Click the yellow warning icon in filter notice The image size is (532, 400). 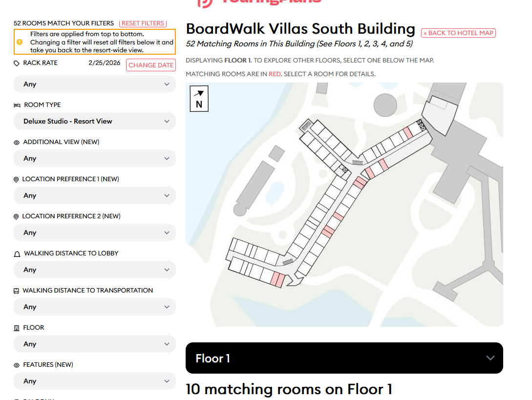coord(20,42)
